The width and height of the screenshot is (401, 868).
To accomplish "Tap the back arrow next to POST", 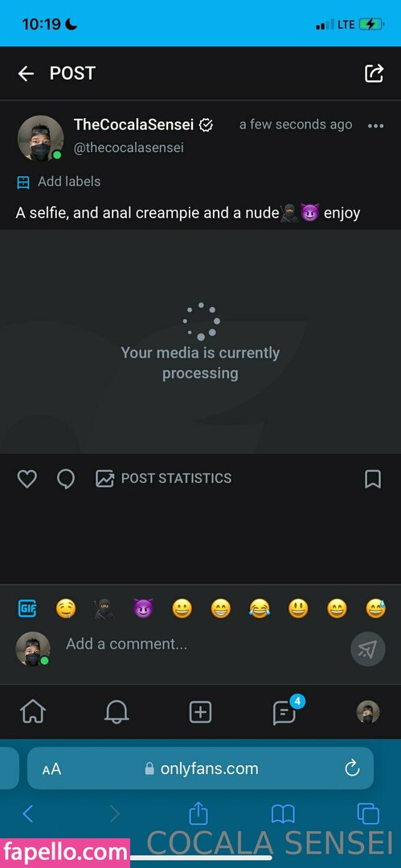I will coord(26,73).
